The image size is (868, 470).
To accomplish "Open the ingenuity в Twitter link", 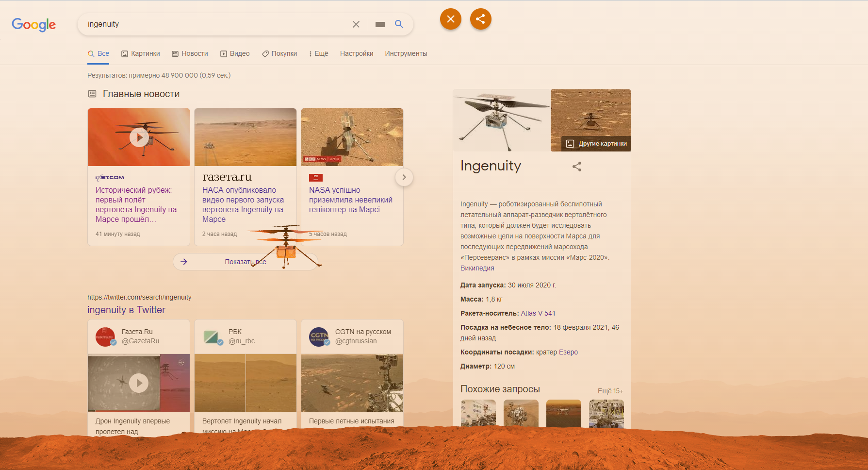I will [126, 310].
